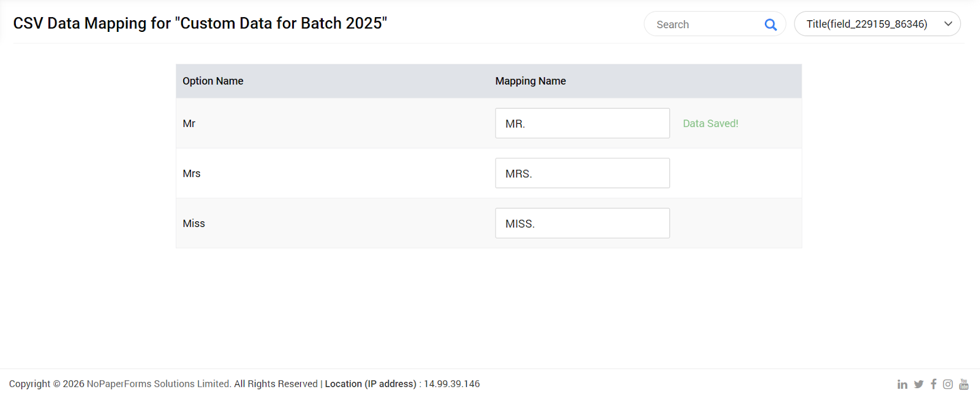
Task: Open the Twitter icon in footer
Action: click(919, 384)
